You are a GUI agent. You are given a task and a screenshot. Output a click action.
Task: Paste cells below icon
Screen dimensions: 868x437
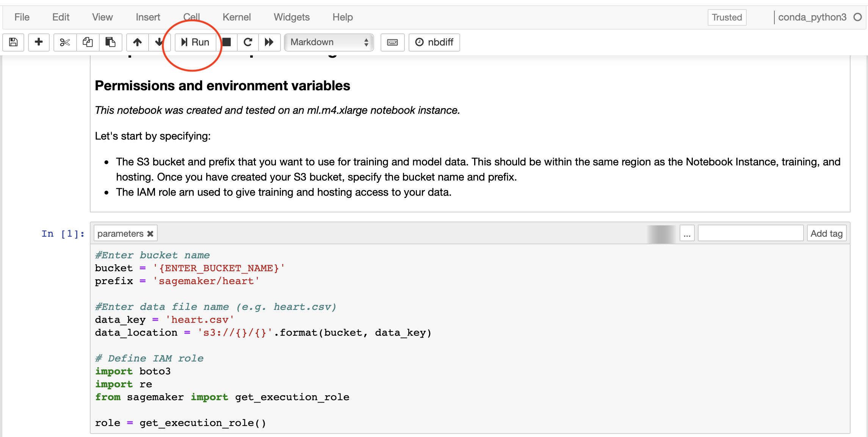(x=110, y=42)
